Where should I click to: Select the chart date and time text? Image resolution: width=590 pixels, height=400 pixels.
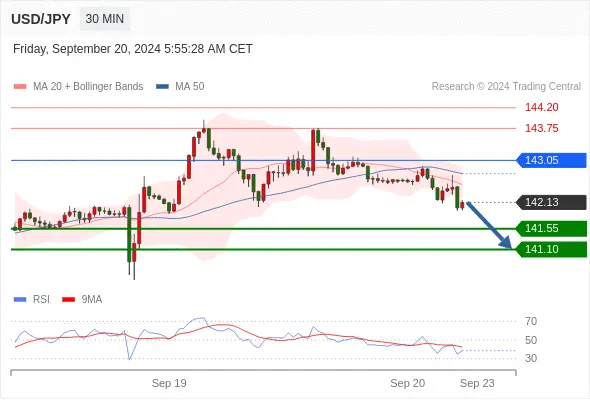[x=132, y=49]
